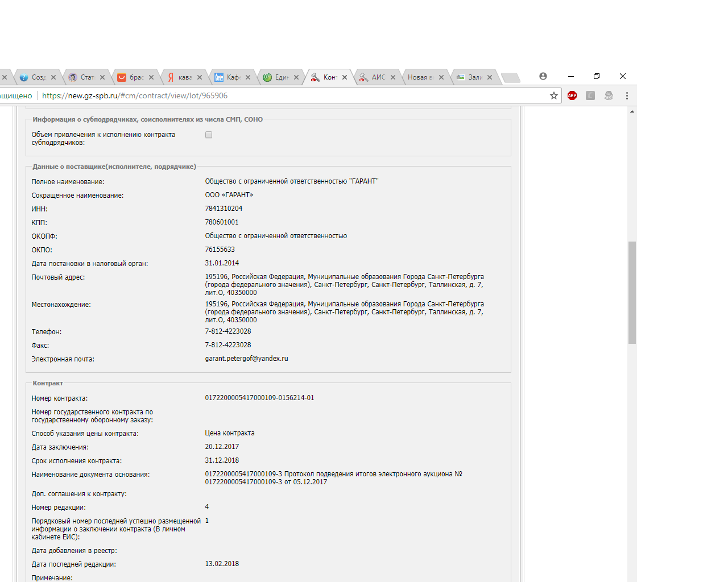This screenshot has height=582, width=728.
Task: Click the conclusion date 20.12.2017
Action: tap(222, 447)
